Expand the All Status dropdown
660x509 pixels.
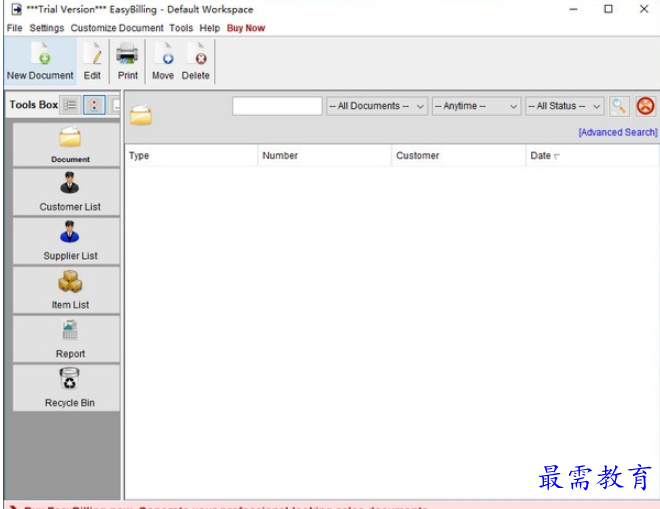[565, 106]
